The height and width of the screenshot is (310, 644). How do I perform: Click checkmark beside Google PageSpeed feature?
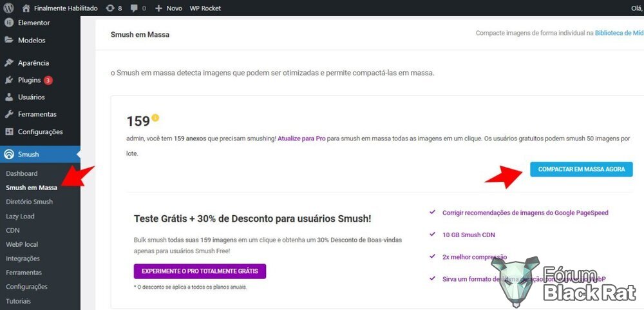pyautogui.click(x=432, y=213)
